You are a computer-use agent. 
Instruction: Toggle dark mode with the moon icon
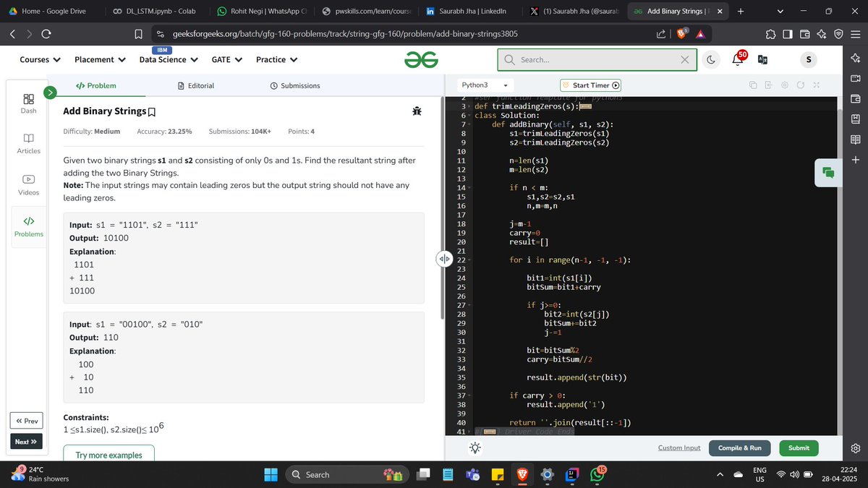pos(711,59)
